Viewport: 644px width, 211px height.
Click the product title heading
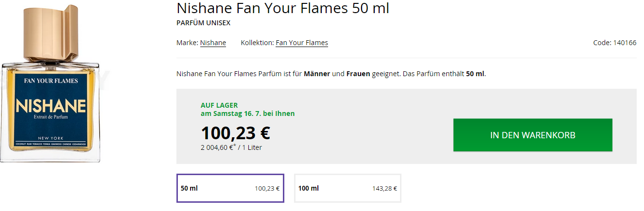[x=282, y=8]
